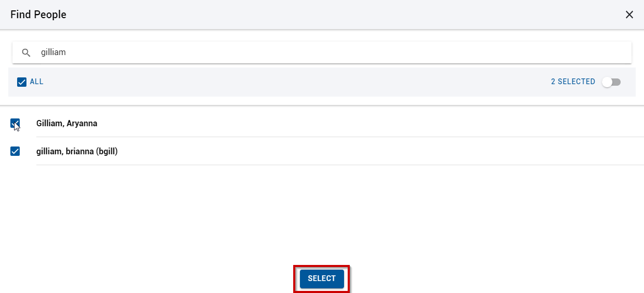
Task: Click the empty space in Gilliam, Aryanna's row
Action: [363, 124]
